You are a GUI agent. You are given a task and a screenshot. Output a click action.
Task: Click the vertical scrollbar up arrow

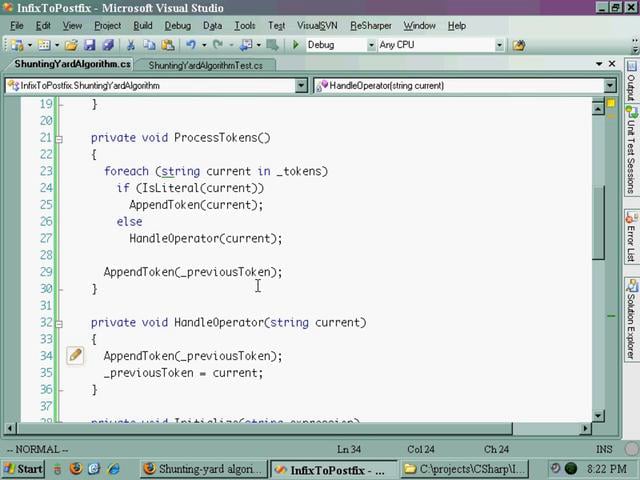[598, 109]
